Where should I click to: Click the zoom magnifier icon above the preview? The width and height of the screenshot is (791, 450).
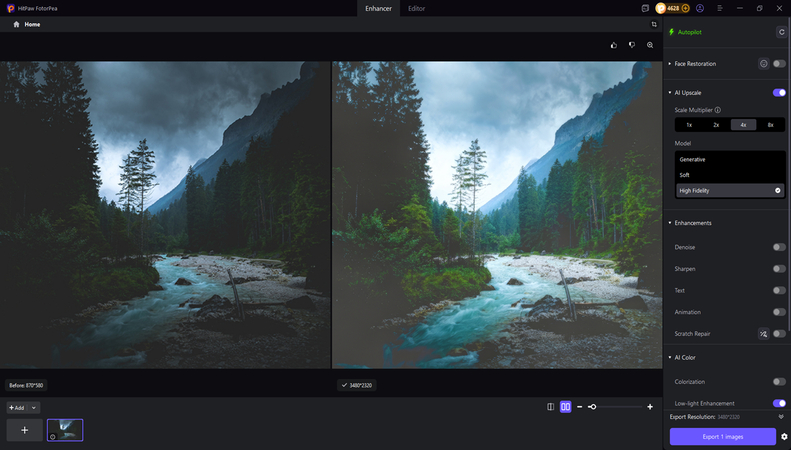pyautogui.click(x=650, y=45)
